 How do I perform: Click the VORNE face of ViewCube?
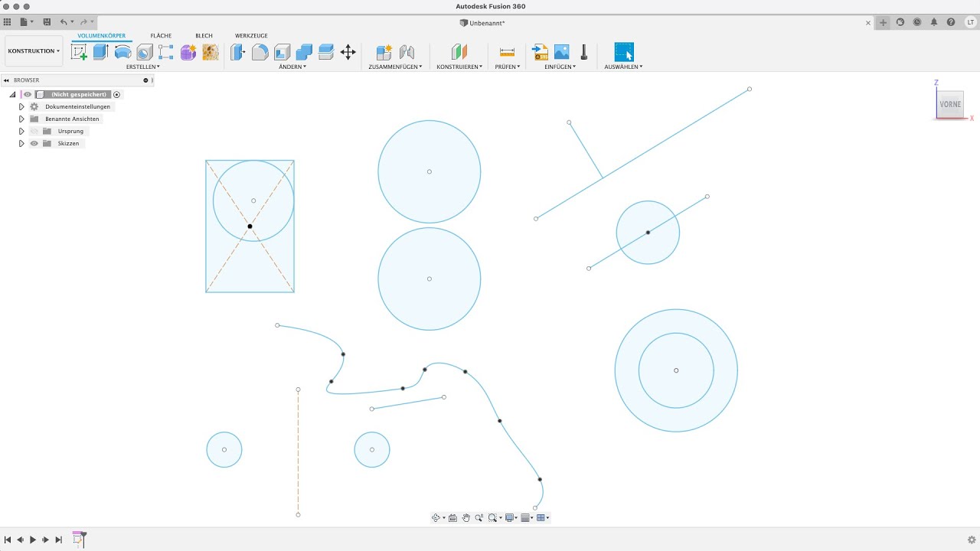950,104
